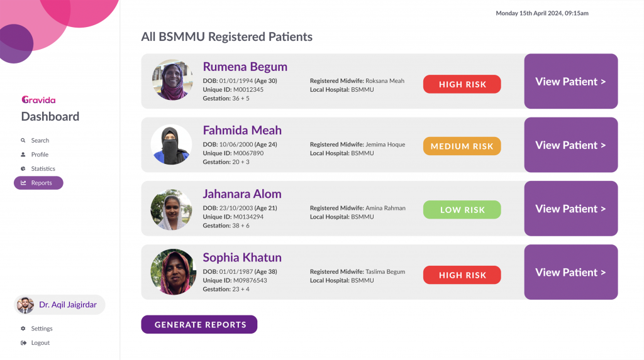The height and width of the screenshot is (360, 644).
Task: Click the Medium Risk badge
Action: coord(462,146)
